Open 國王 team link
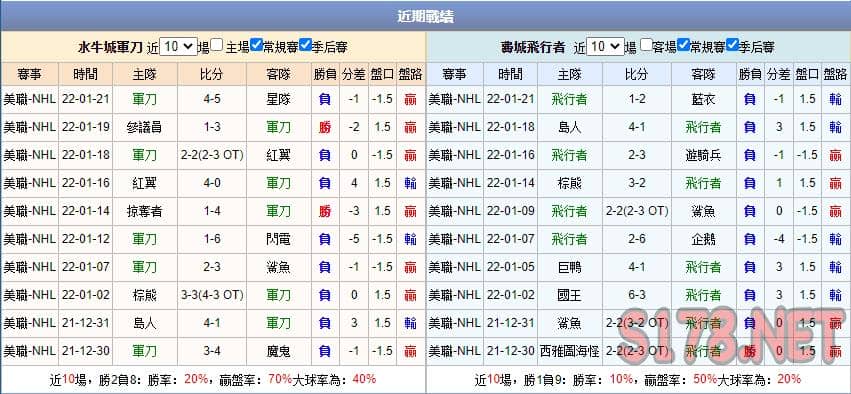This screenshot has height=394, width=851. [x=569, y=295]
